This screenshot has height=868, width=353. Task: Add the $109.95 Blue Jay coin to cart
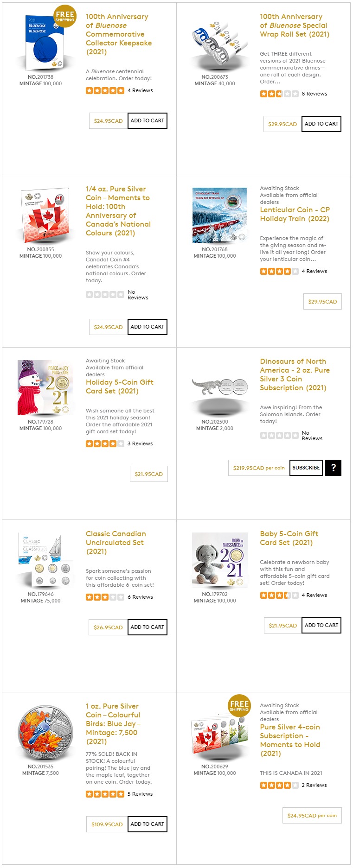pos(148,824)
